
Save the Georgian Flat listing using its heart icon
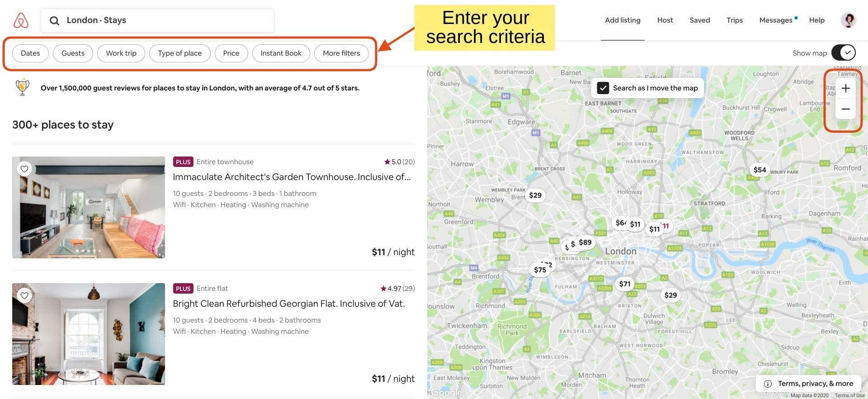tap(24, 295)
